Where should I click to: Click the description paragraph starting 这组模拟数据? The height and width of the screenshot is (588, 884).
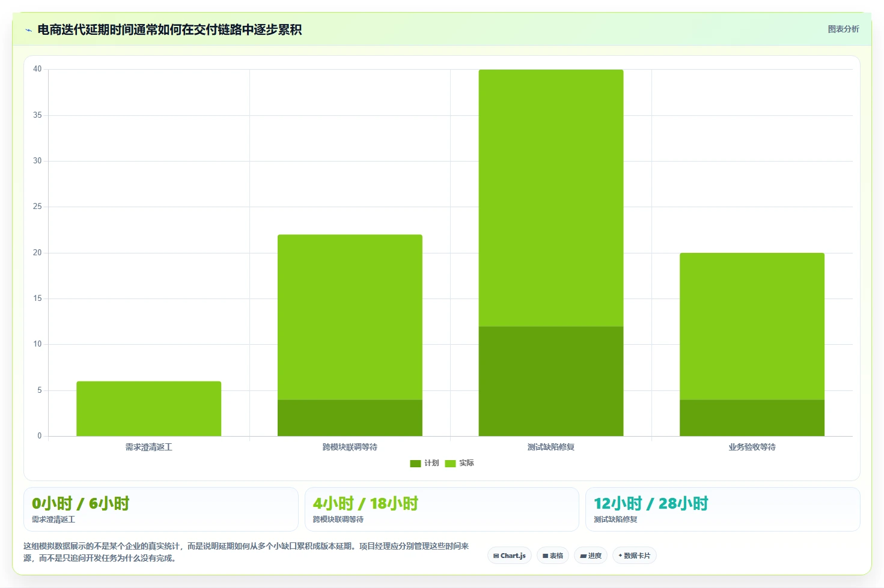(246, 552)
